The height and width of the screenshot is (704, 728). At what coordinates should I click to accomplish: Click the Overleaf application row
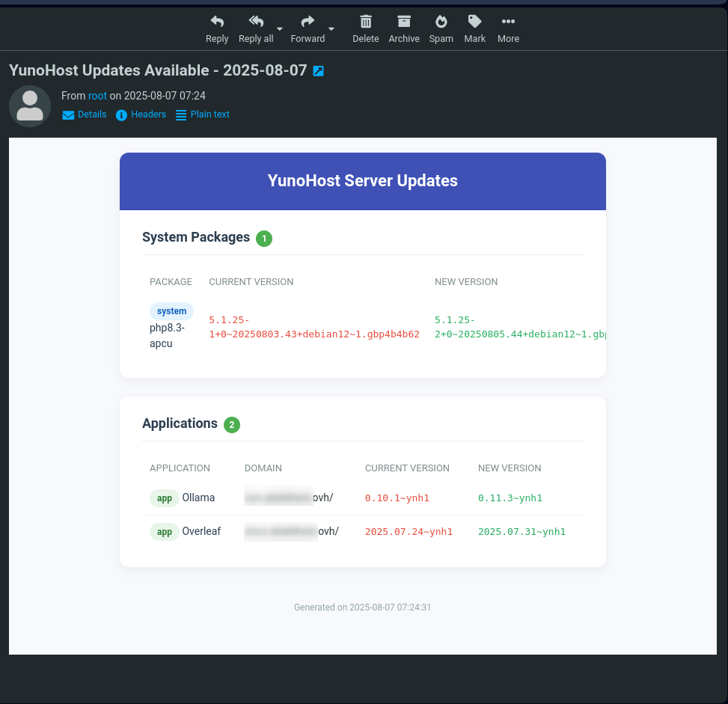tap(201, 531)
